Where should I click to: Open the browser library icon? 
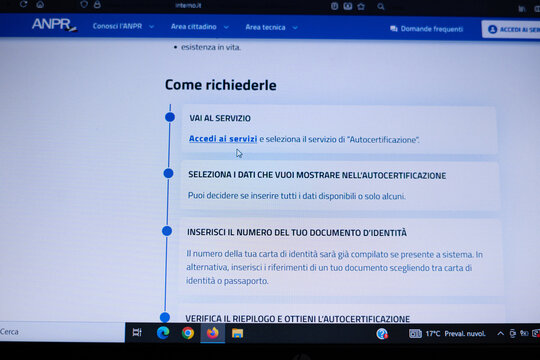(522, 9)
